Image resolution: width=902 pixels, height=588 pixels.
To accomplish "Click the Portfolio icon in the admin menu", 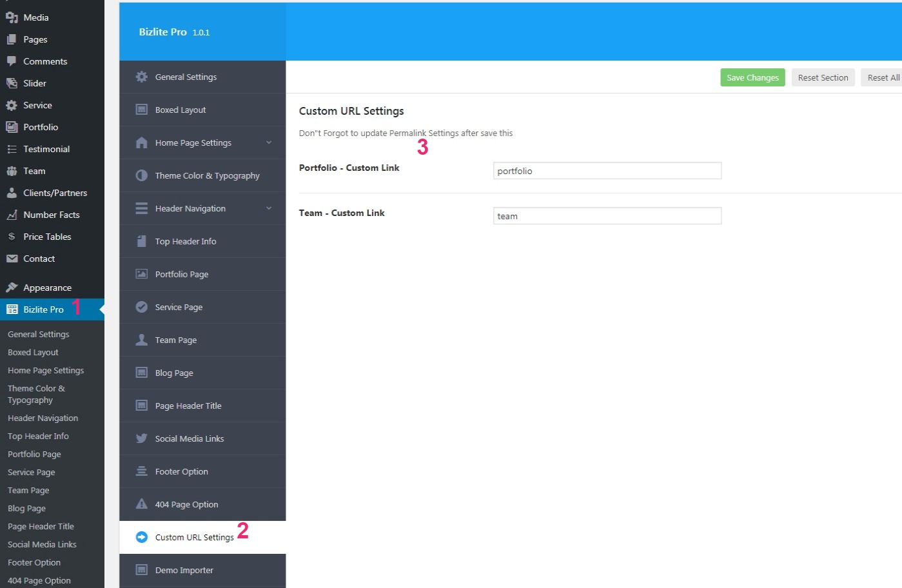I will click(x=12, y=127).
